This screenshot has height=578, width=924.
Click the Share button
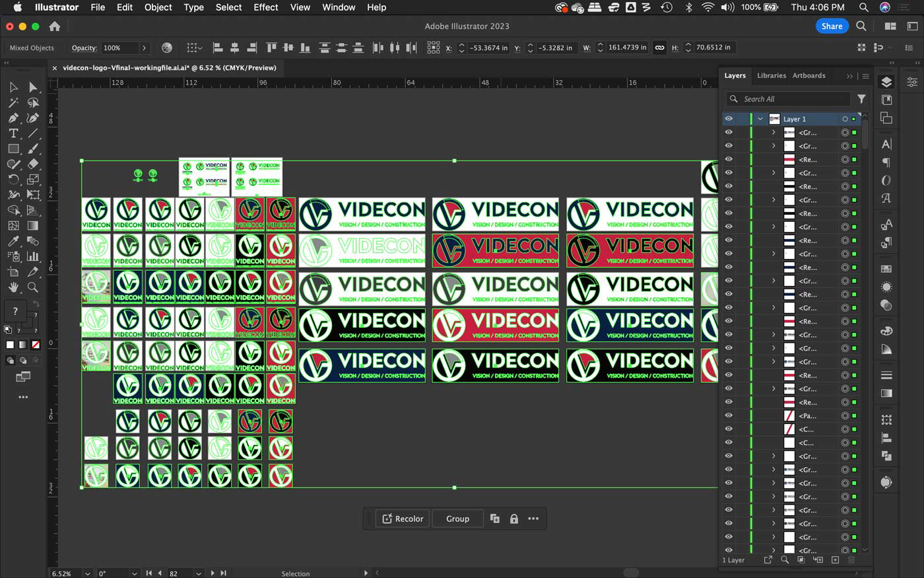coord(832,26)
